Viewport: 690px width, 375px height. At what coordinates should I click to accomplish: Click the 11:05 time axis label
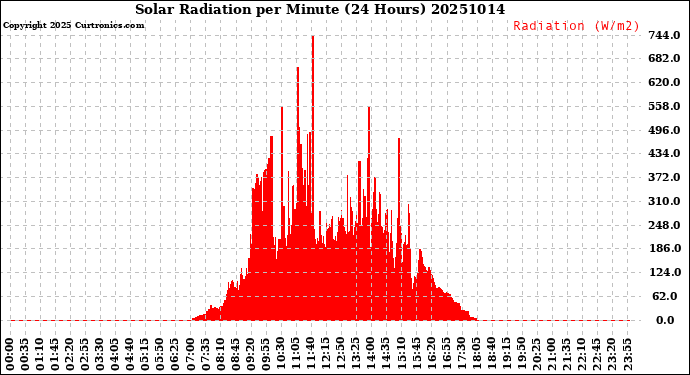click(296, 354)
